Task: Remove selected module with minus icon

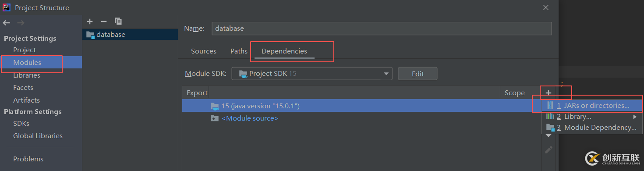Action: click(x=104, y=21)
